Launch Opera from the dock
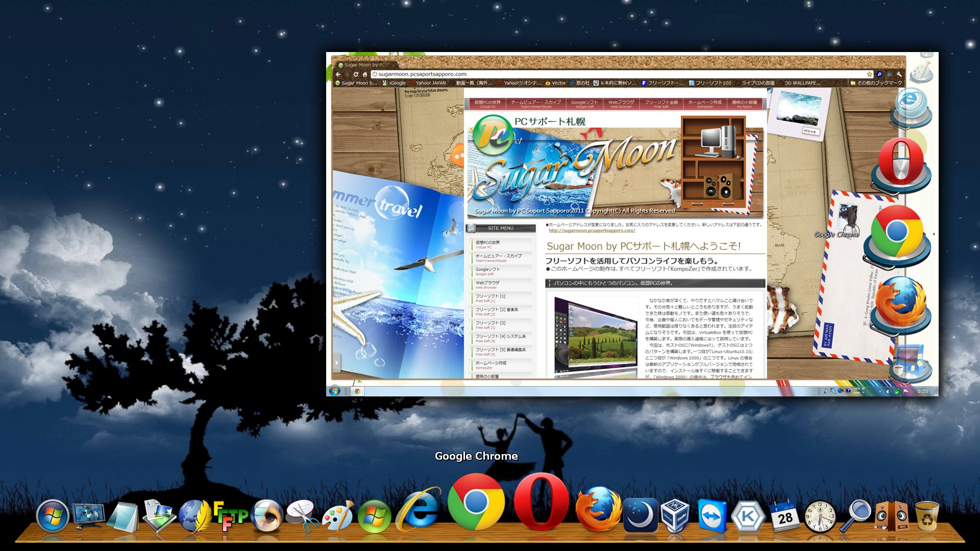 click(541, 502)
